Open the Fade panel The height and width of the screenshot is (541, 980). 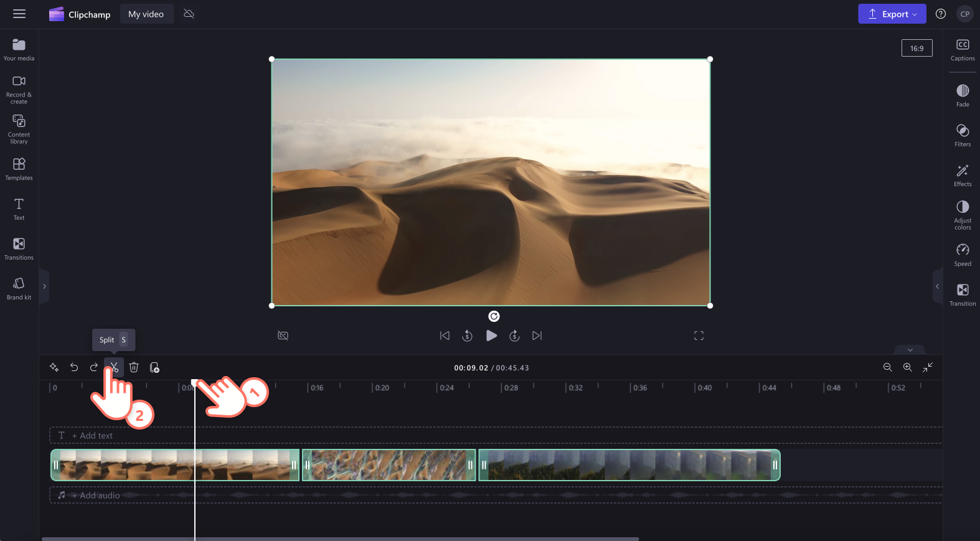pos(963,96)
